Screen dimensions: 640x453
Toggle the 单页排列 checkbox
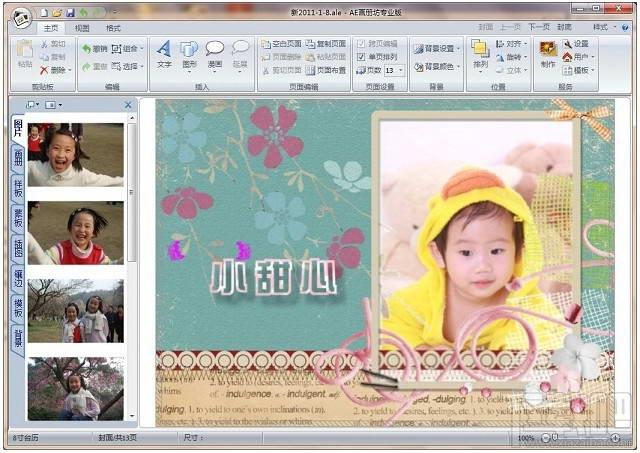362,57
